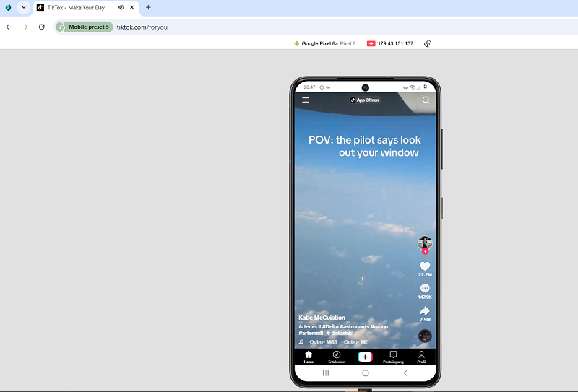578x392 pixels.
Task: Switch to the Entdecken tab
Action: tap(337, 357)
